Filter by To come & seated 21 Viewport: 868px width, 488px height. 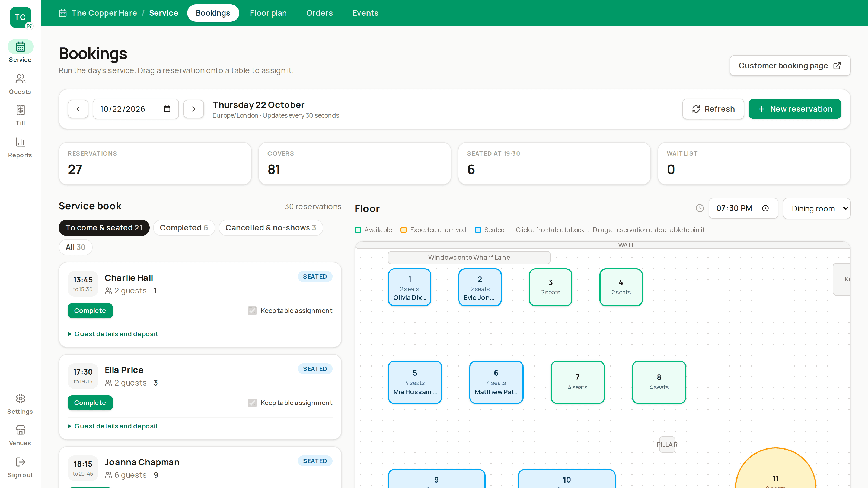[x=104, y=228]
